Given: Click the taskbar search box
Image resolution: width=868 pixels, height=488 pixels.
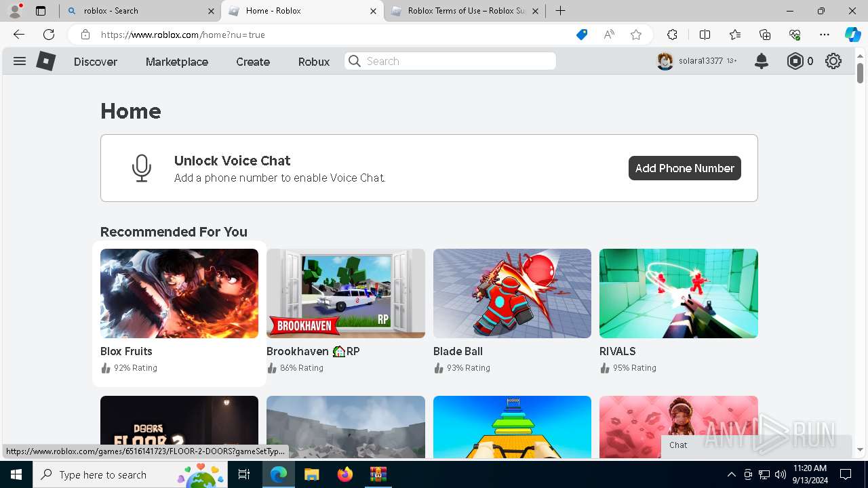Looking at the screenshot, I should (131, 474).
